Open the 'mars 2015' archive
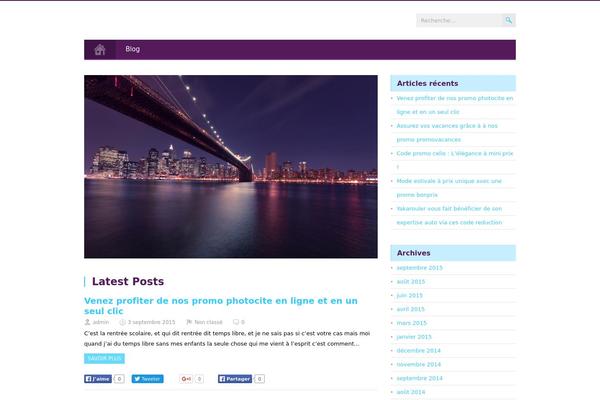The height and width of the screenshot is (400, 600). [411, 323]
